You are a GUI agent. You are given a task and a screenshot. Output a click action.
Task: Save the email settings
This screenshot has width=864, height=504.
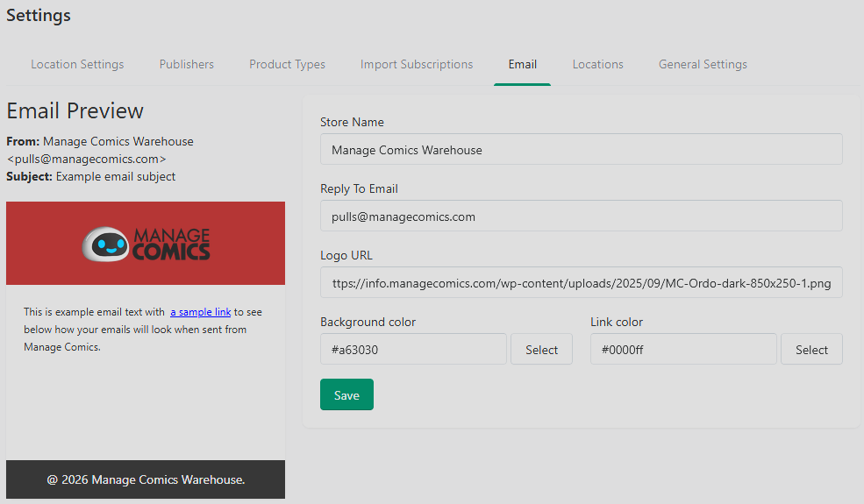click(346, 394)
